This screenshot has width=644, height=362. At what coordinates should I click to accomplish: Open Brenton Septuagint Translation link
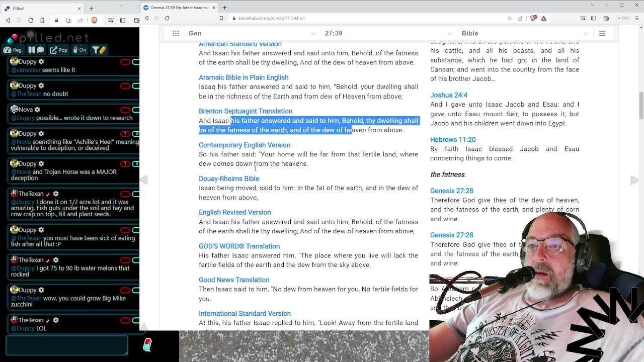point(246,111)
